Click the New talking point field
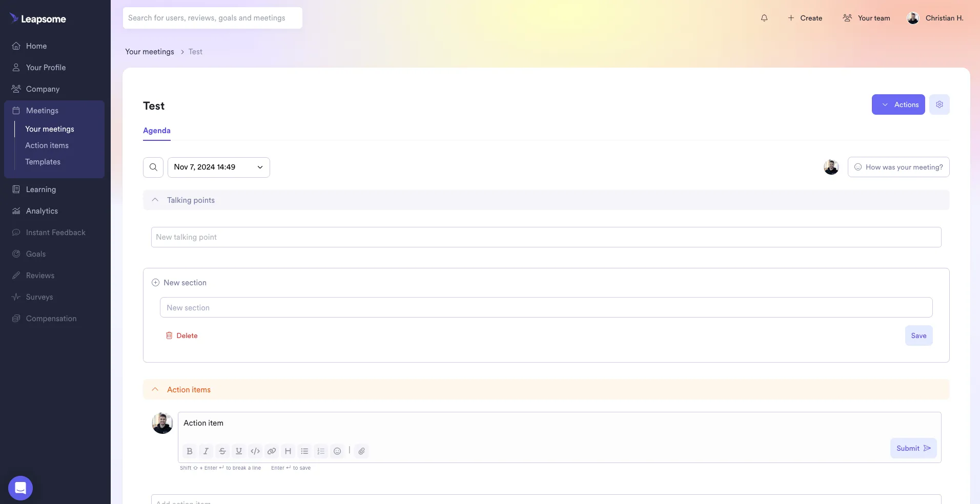The width and height of the screenshot is (980, 504). pyautogui.click(x=546, y=237)
